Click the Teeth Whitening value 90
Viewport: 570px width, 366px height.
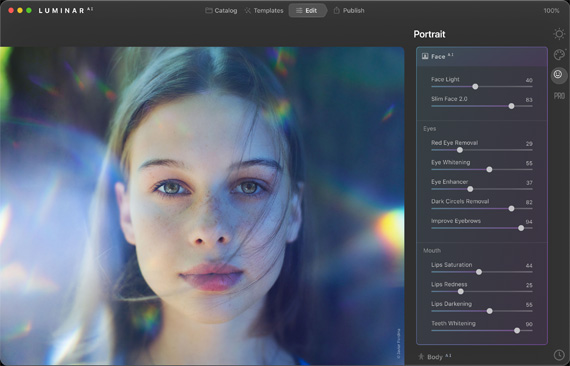click(529, 324)
